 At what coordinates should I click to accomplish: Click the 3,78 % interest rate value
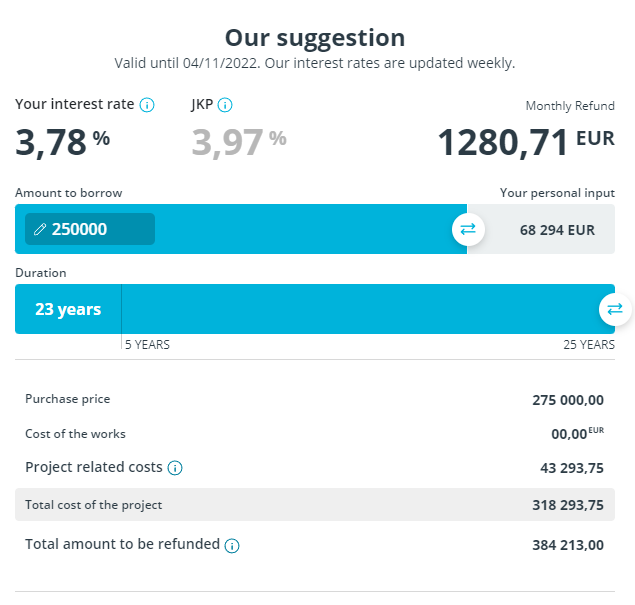pyautogui.click(x=62, y=142)
